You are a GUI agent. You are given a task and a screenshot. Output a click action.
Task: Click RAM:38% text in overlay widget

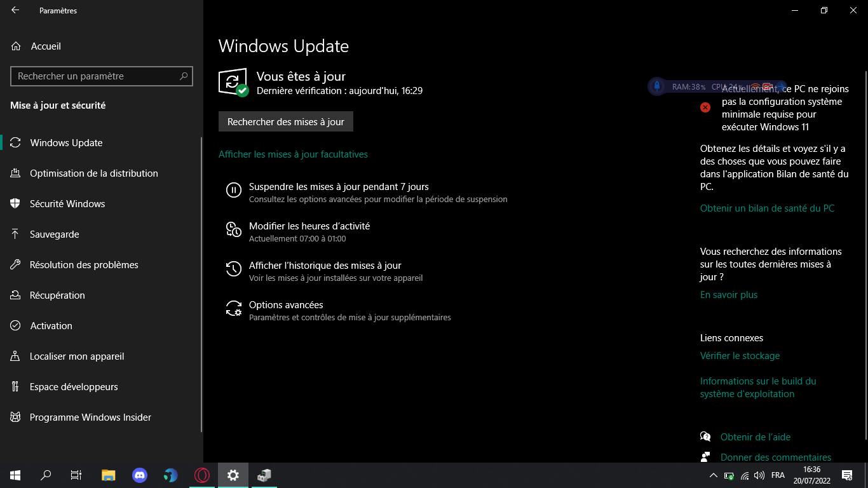point(689,86)
